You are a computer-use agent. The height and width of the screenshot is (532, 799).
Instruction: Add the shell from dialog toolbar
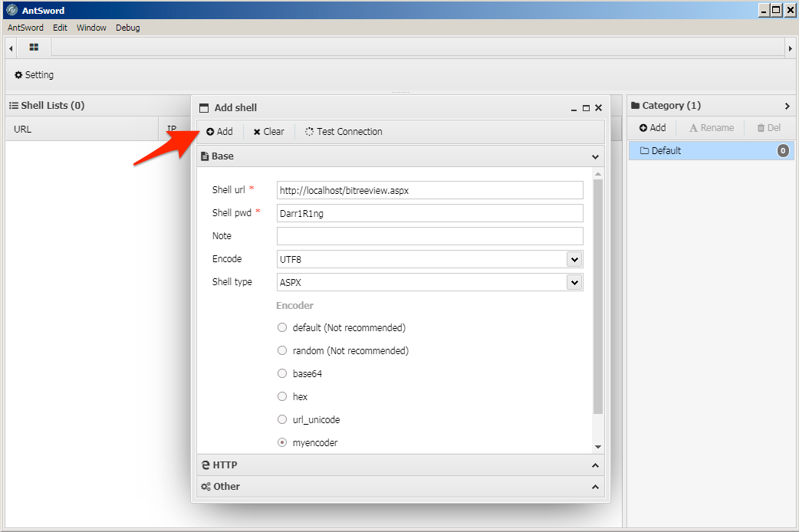[219, 132]
